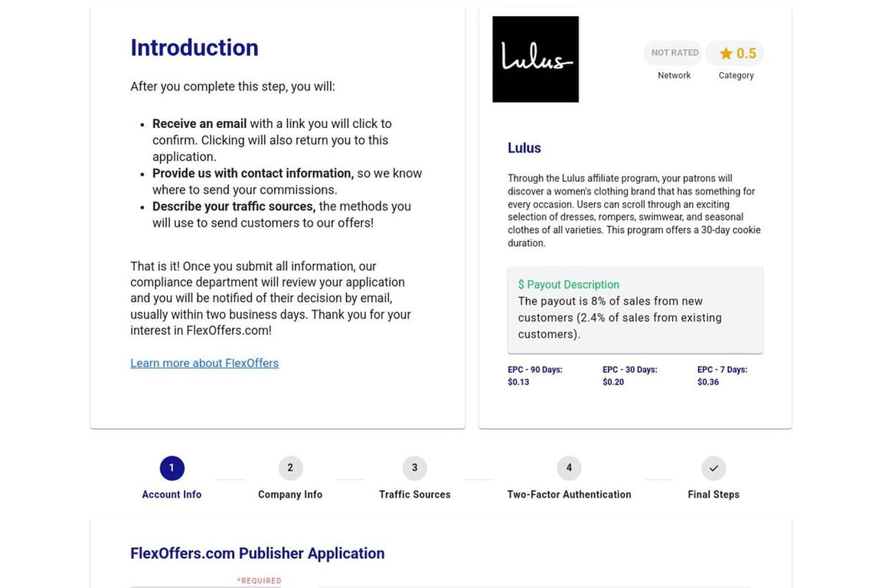The image size is (882, 588).
Task: Click the Final Steps label
Action: pyautogui.click(x=714, y=494)
